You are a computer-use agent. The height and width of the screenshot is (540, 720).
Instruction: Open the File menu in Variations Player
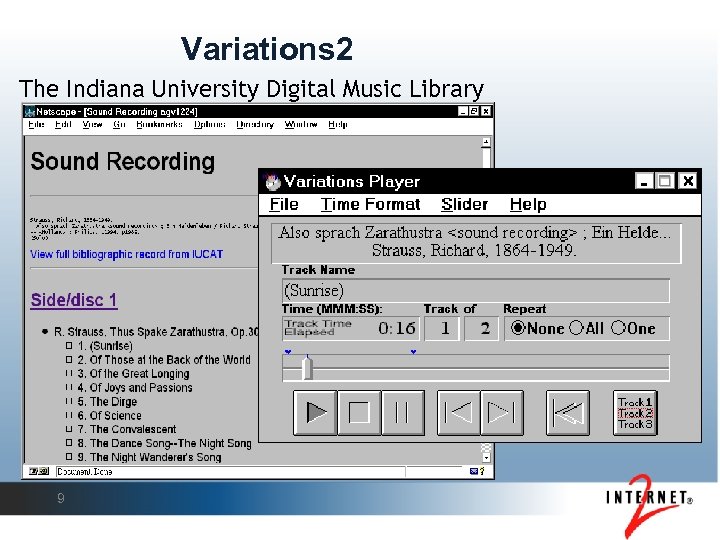point(284,204)
